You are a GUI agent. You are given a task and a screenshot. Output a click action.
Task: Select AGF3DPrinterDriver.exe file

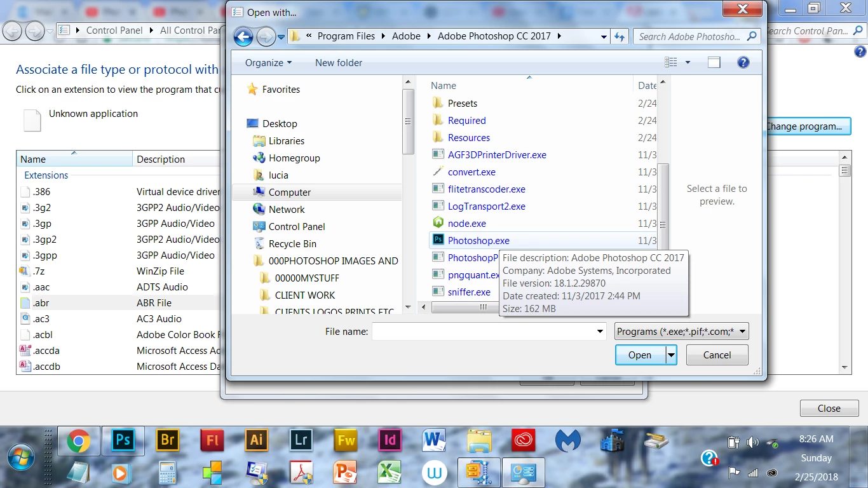(x=497, y=155)
